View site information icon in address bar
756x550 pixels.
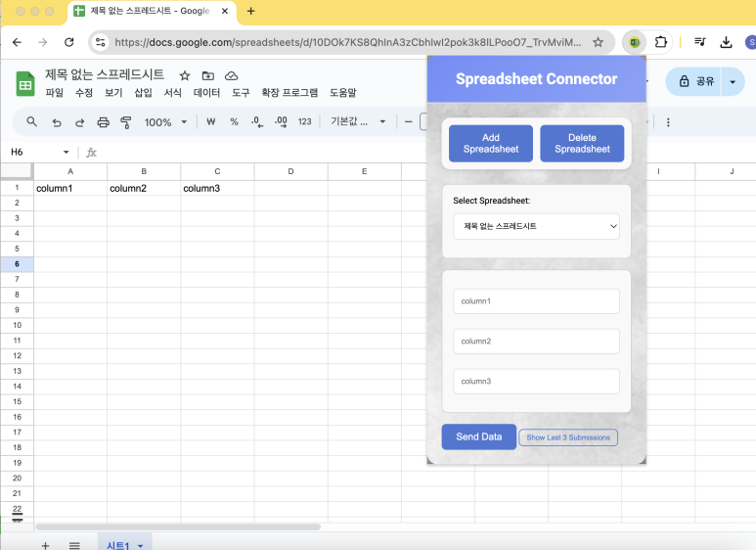101,42
